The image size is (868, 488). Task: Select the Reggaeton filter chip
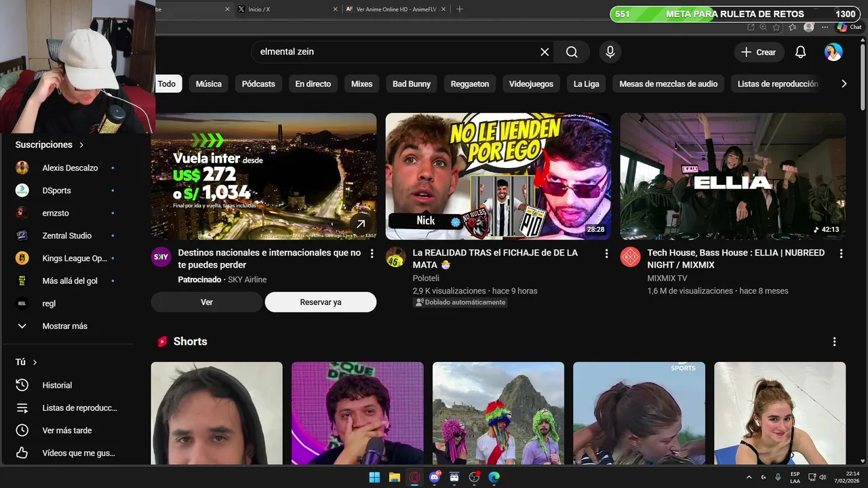pyautogui.click(x=470, y=84)
